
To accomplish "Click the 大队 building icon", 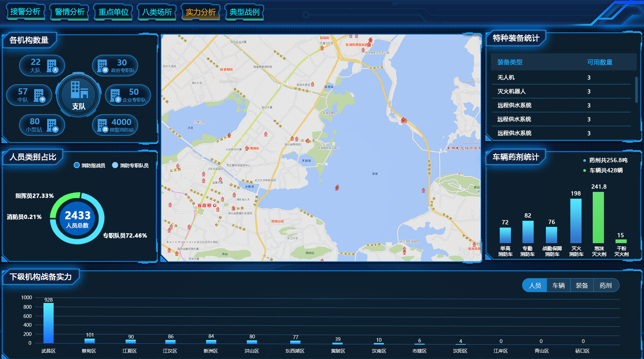I will click(x=52, y=66).
